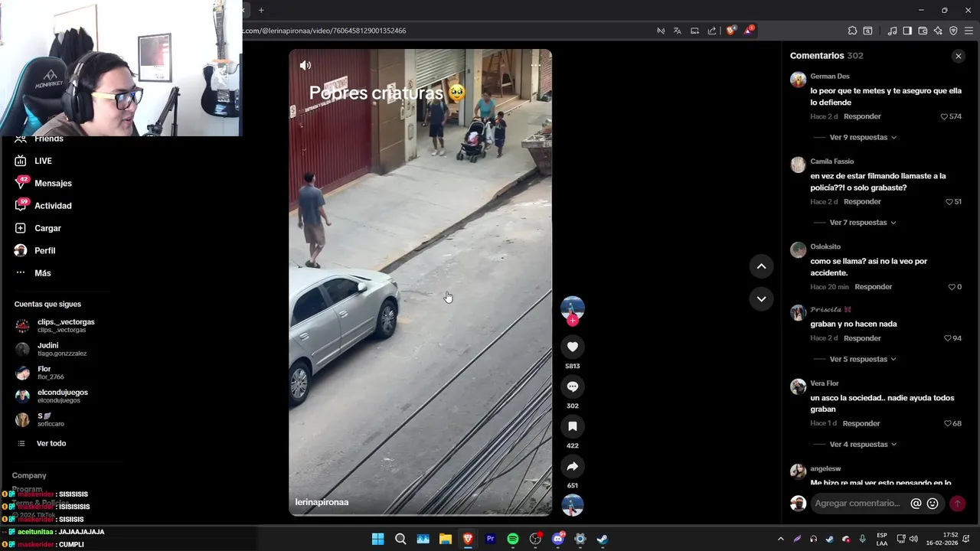Reply to Priscila's comment
The height and width of the screenshot is (551, 980).
pos(862,338)
